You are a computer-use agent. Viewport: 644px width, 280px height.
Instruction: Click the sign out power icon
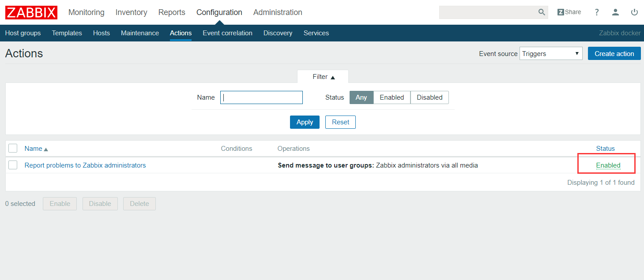[x=634, y=12]
